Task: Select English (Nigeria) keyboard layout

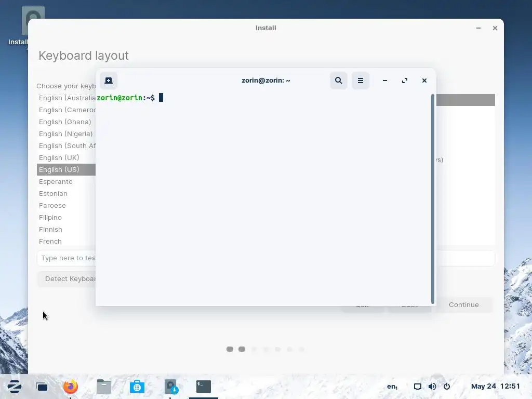Action: (66, 134)
